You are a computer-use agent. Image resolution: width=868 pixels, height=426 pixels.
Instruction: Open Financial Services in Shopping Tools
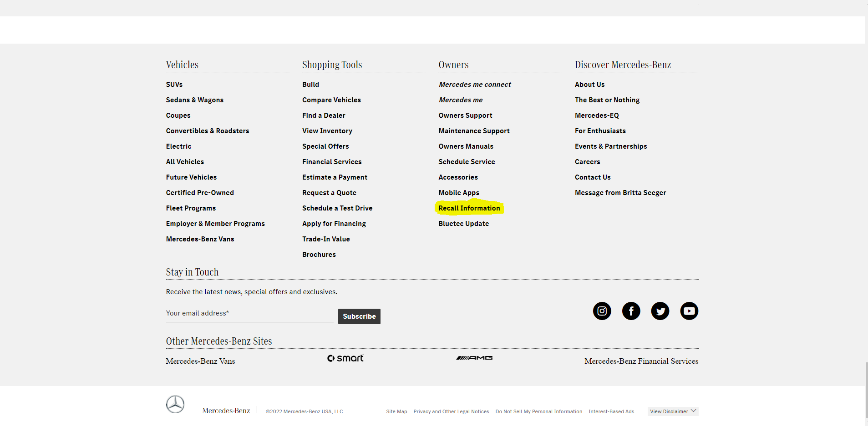332,162
